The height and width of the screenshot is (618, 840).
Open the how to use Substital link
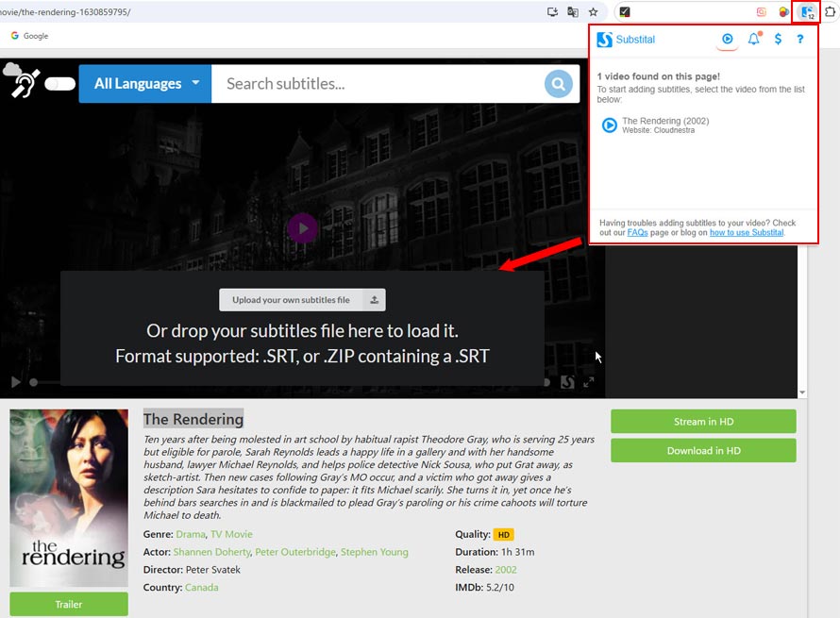point(747,232)
